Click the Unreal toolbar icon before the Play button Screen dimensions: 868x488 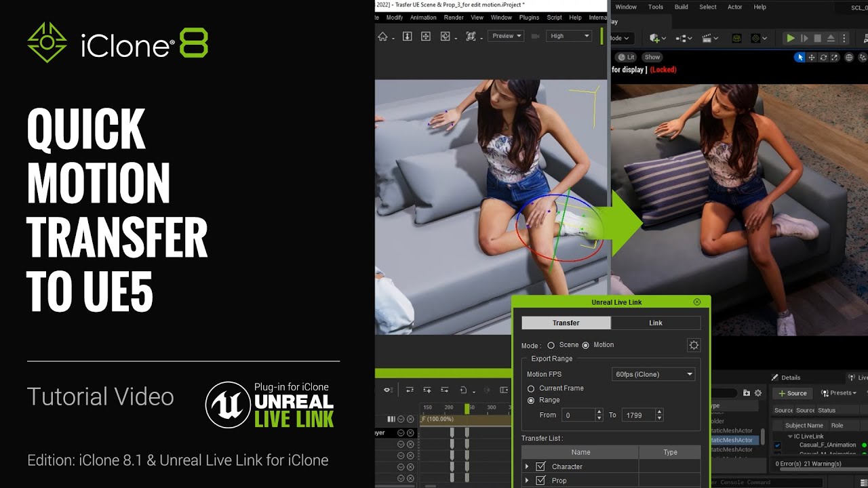[755, 39]
